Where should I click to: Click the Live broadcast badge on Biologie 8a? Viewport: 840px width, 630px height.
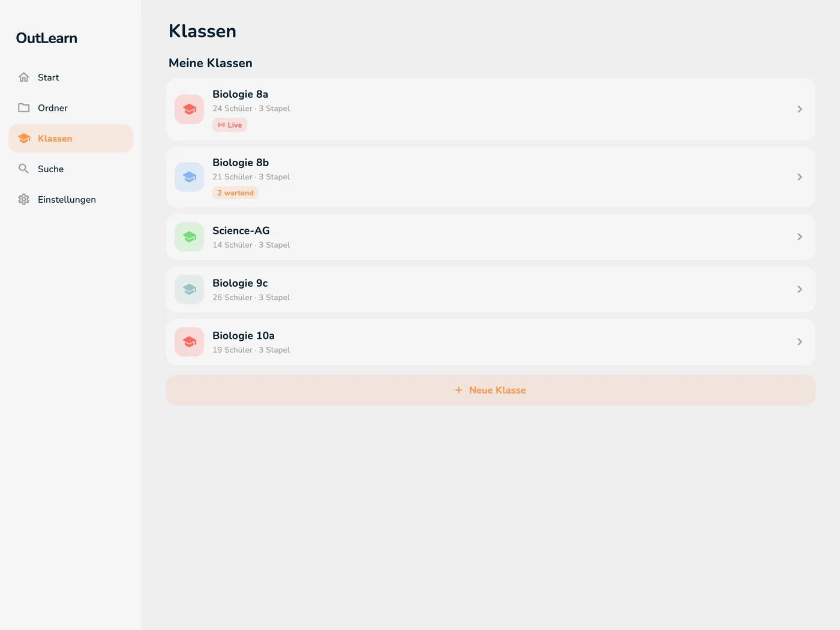tap(230, 125)
